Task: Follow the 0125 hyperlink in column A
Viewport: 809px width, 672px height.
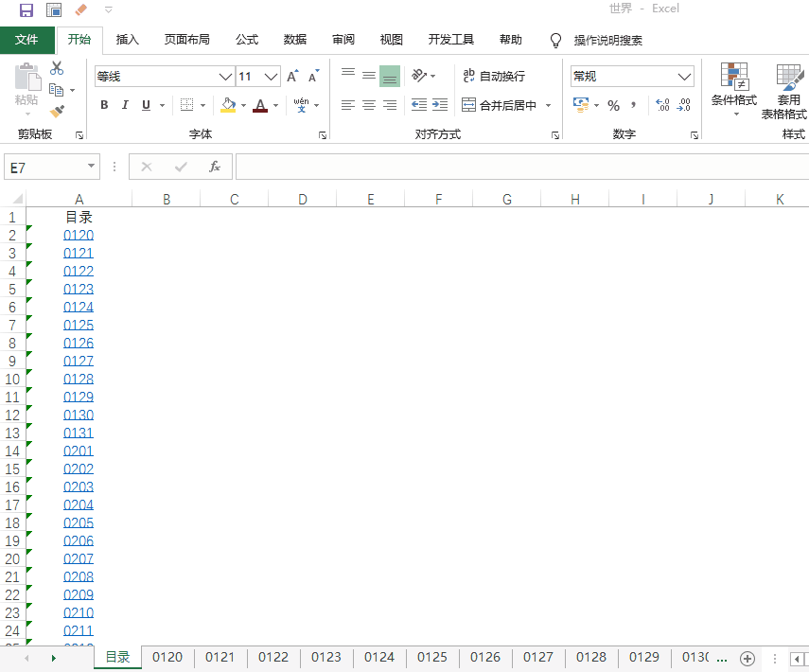Action: point(79,326)
